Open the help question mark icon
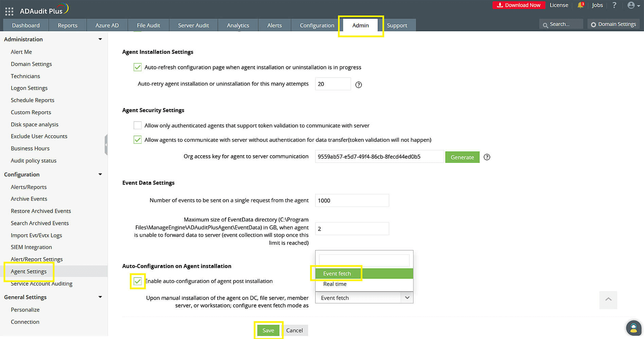Image resolution: width=644 pixels, height=339 pixels. (614, 5)
